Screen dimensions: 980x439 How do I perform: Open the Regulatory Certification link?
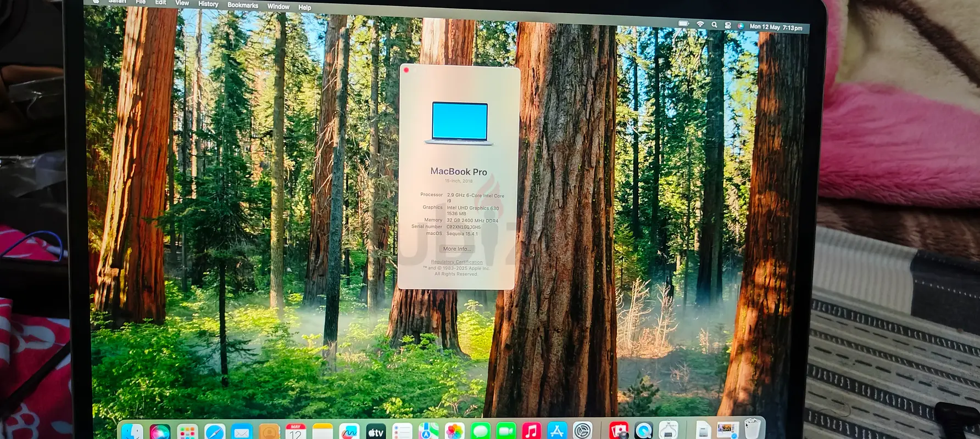tap(457, 262)
